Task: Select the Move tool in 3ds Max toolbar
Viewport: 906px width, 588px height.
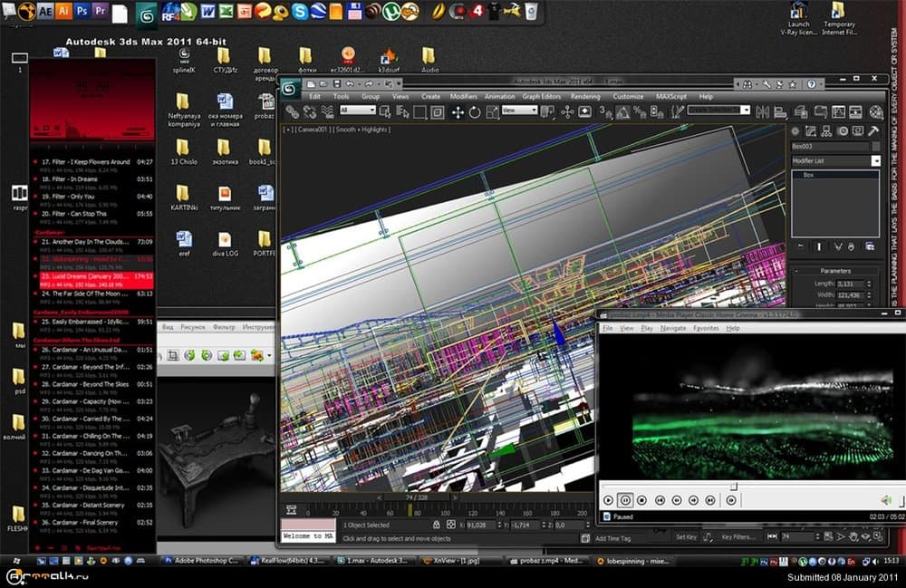Action: [x=458, y=111]
